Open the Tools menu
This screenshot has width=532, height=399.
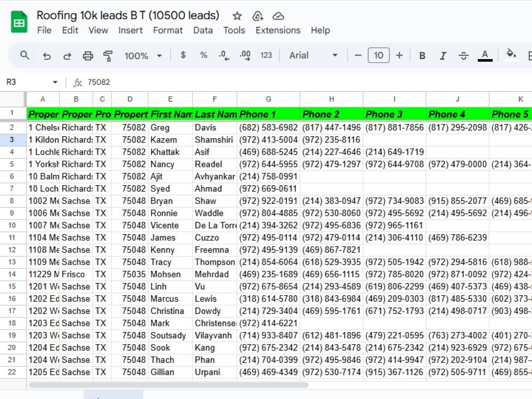pos(234,30)
